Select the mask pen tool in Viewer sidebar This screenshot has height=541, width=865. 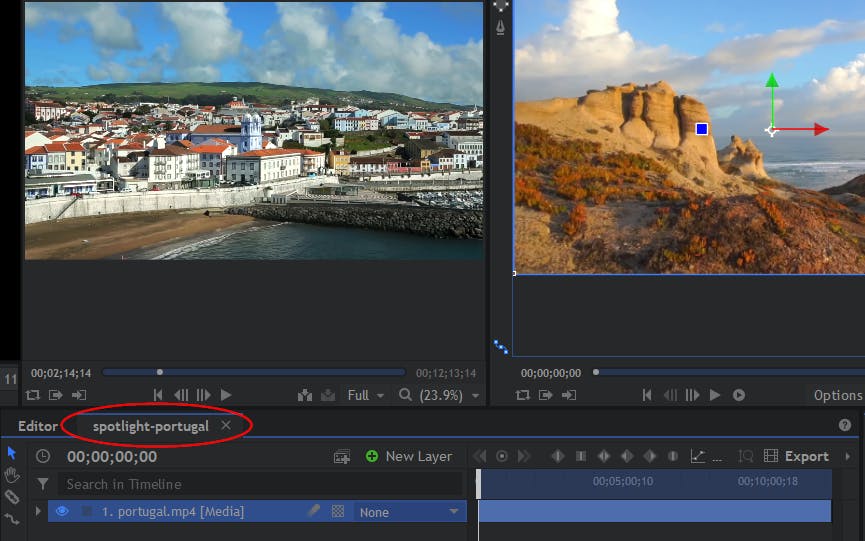(500, 27)
